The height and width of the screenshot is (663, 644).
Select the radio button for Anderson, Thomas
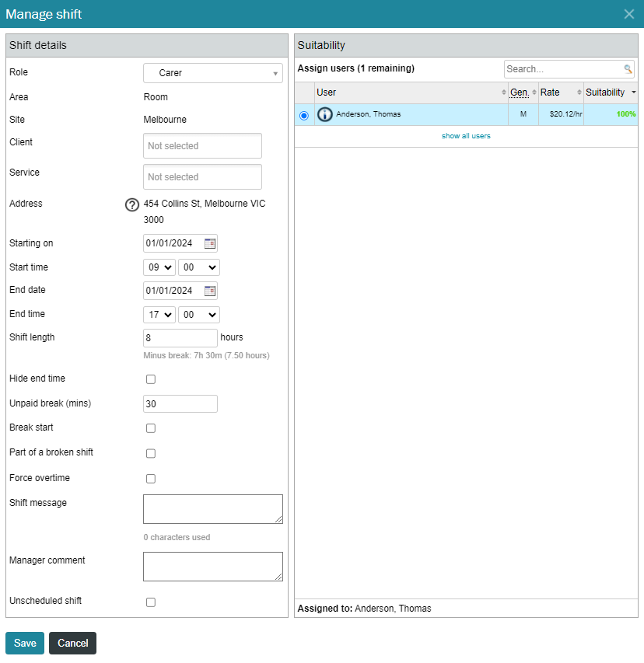304,116
